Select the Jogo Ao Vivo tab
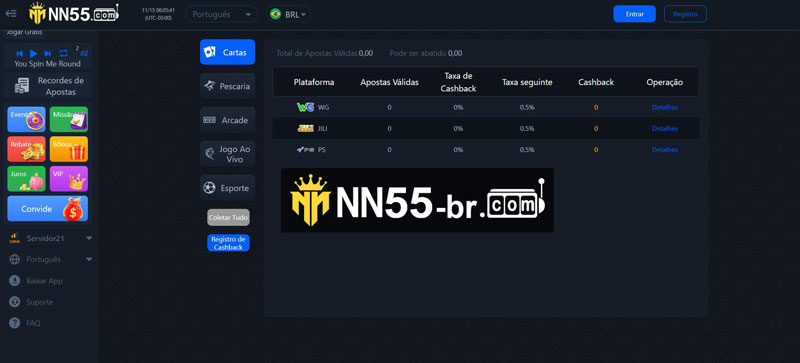The height and width of the screenshot is (363, 800). click(228, 154)
